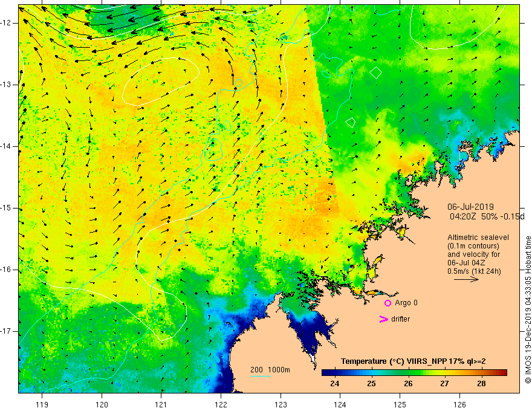Image resolution: width=532 pixels, height=411 pixels.
Task: Click the 'and velocity for' caption line
Action: (473, 254)
